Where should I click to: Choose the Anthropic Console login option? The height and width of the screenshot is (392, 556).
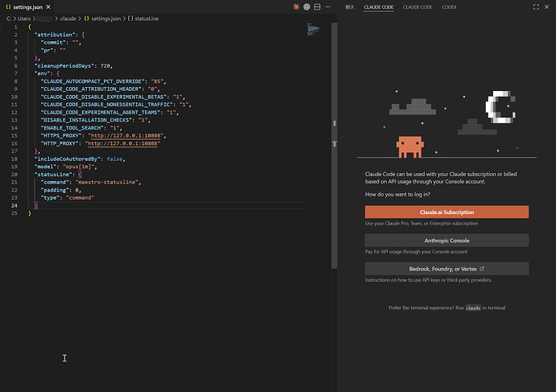(446, 241)
